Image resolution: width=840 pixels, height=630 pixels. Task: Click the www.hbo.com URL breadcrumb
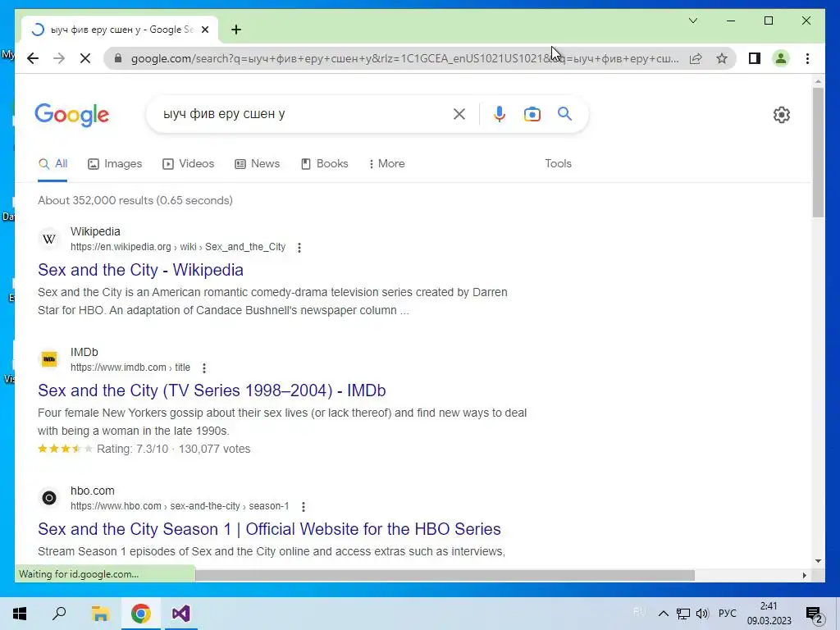click(180, 506)
